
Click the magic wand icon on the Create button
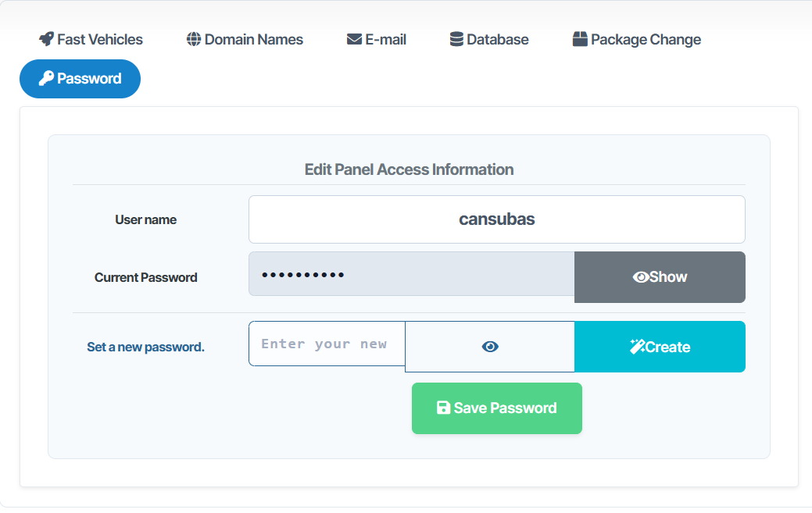[x=637, y=347]
